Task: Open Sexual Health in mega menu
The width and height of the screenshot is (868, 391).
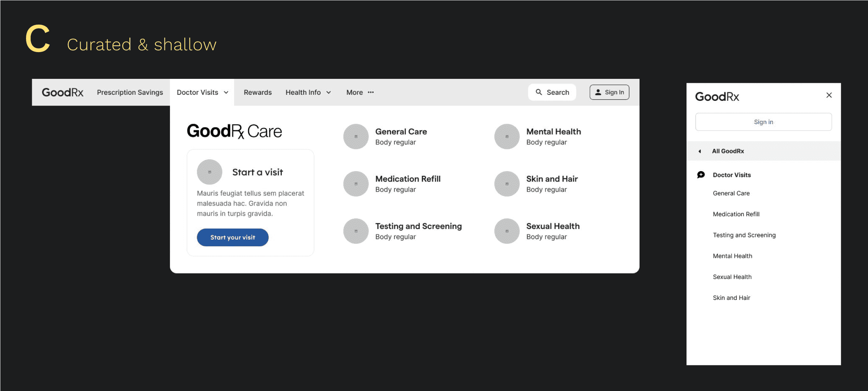Action: point(553,226)
